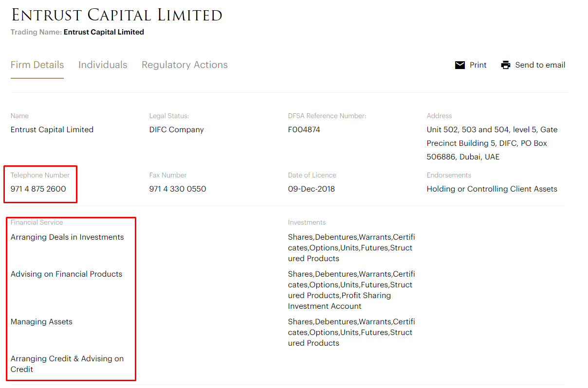Open the Regulatory Actions tab
The image size is (588, 388).
point(184,65)
